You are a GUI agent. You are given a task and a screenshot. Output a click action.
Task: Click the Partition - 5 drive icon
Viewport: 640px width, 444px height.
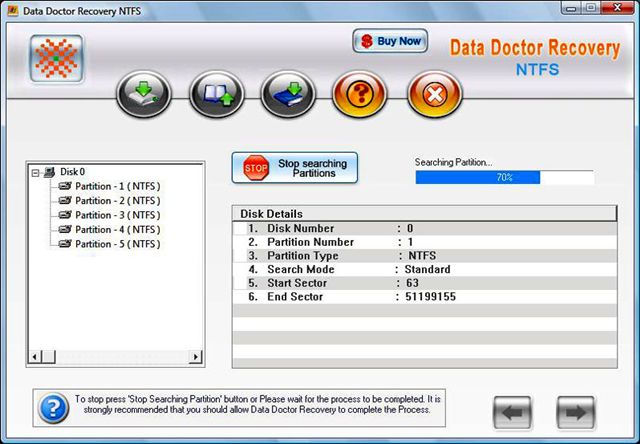point(65,244)
